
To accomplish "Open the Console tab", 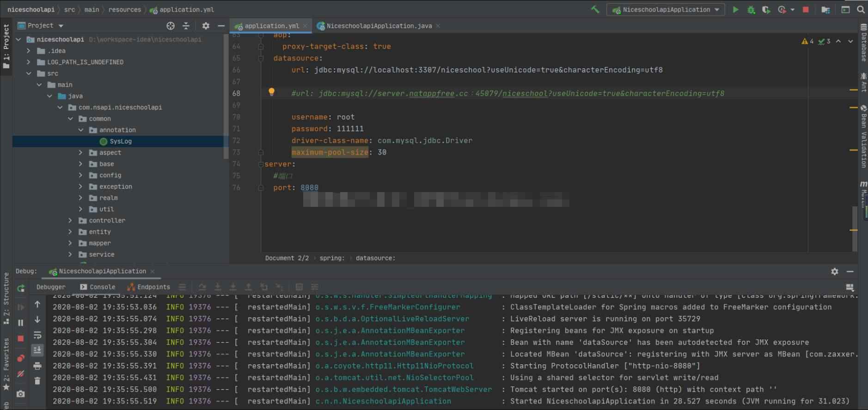I will click(98, 287).
